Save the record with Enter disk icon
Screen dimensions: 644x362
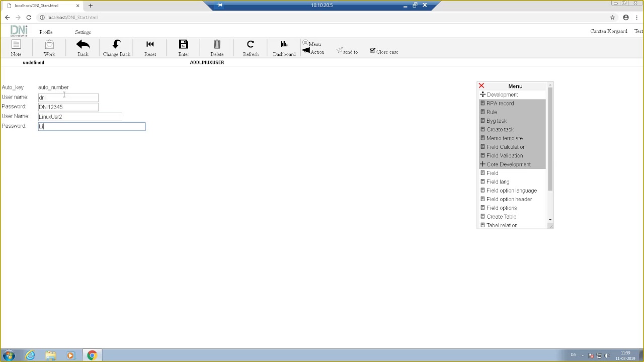click(x=184, y=48)
